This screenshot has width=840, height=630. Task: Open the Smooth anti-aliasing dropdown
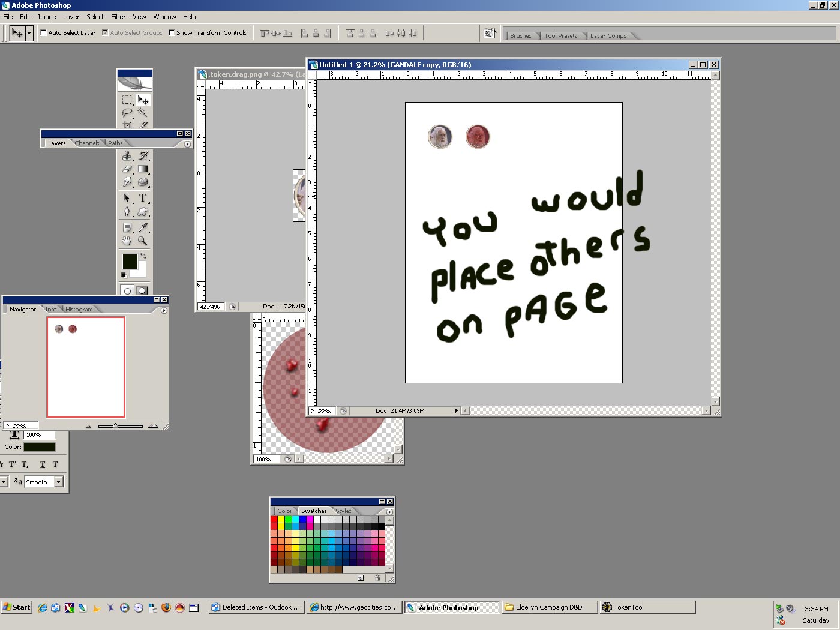[x=59, y=482]
